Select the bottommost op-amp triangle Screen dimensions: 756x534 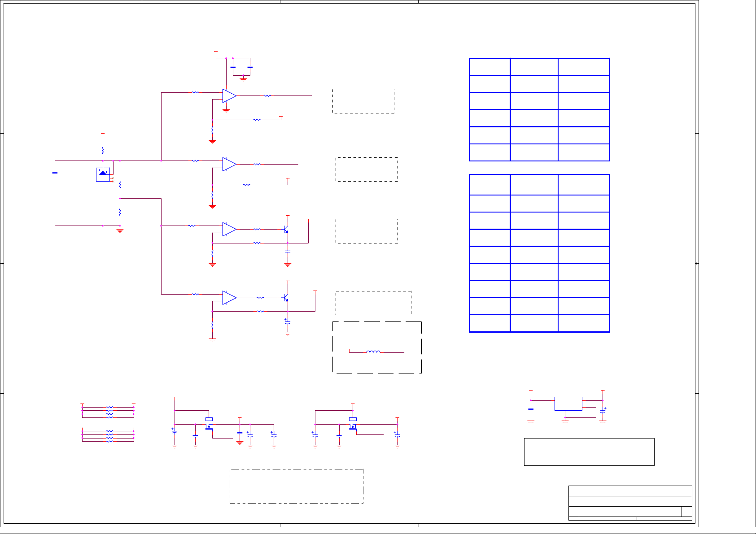[x=229, y=298]
